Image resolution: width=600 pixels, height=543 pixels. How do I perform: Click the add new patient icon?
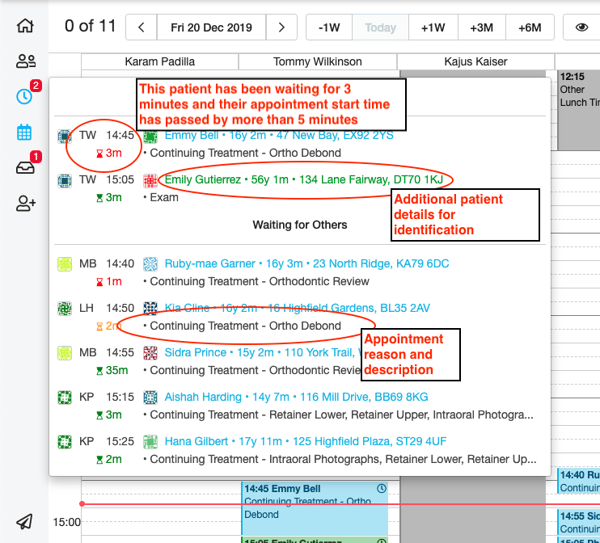click(x=25, y=204)
